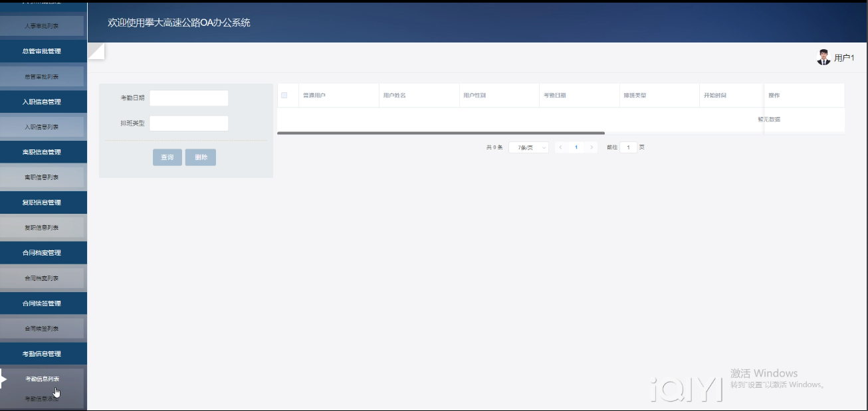Screen dimensions: 868x411
Task: Go to the next page arrow
Action: (592, 147)
